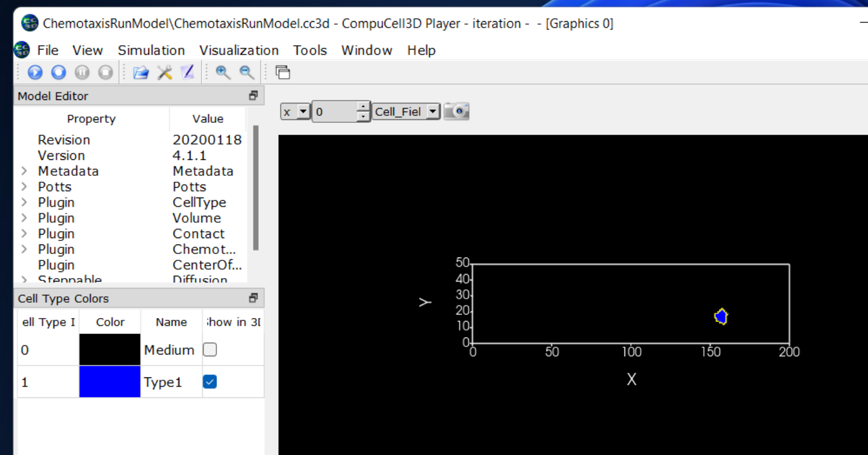868x455 pixels.
Task: Click the new graphics window icon
Action: click(283, 72)
